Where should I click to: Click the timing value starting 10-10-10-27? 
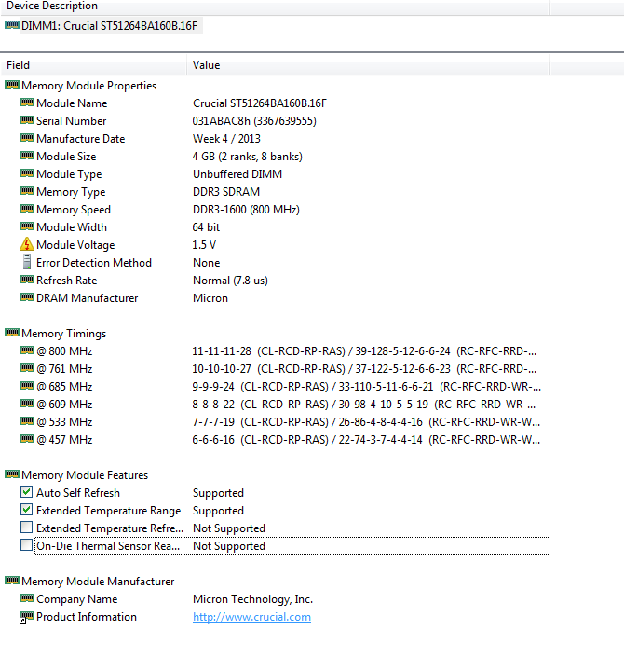pyautogui.click(x=364, y=369)
